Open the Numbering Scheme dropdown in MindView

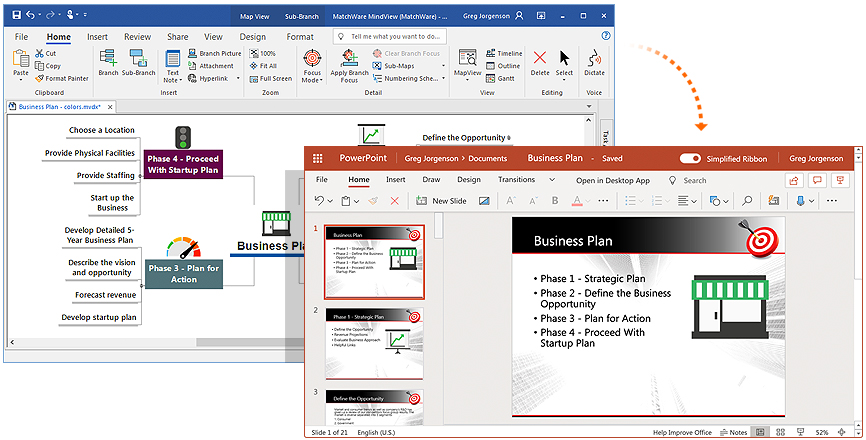(443, 78)
